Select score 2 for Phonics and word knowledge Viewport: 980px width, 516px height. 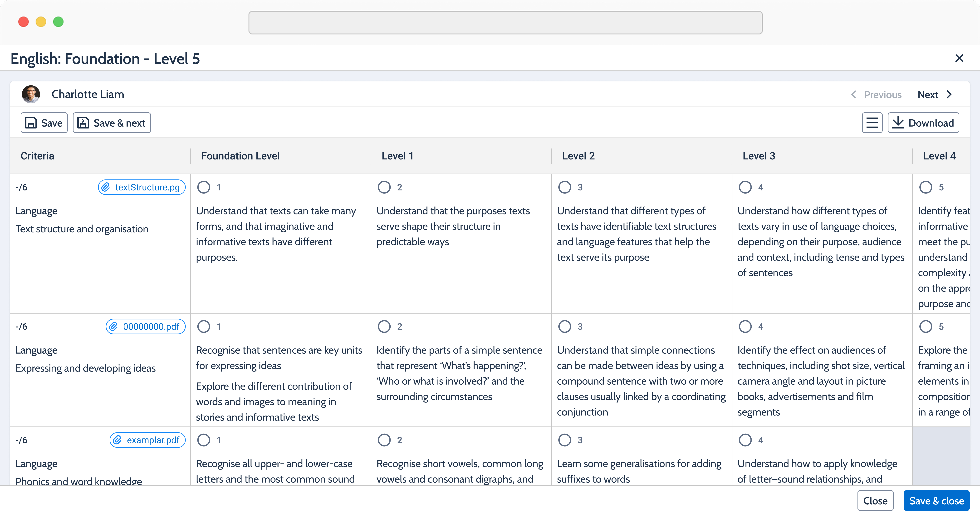tap(384, 440)
